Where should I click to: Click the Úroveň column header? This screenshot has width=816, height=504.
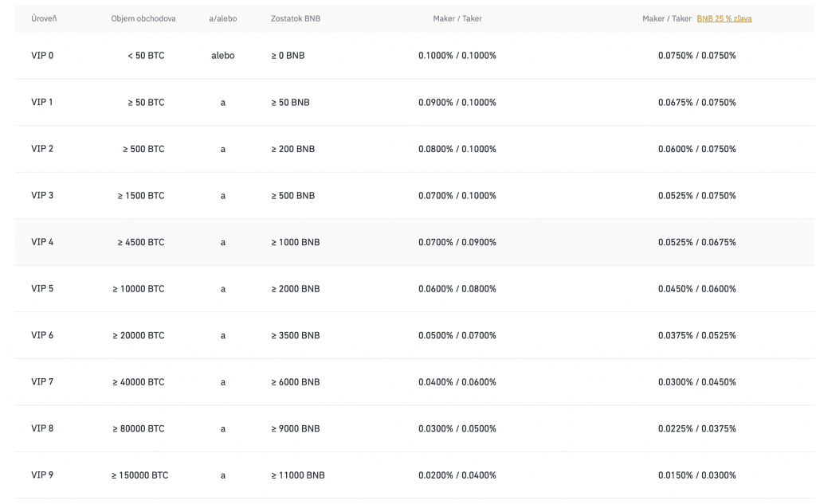44,18
